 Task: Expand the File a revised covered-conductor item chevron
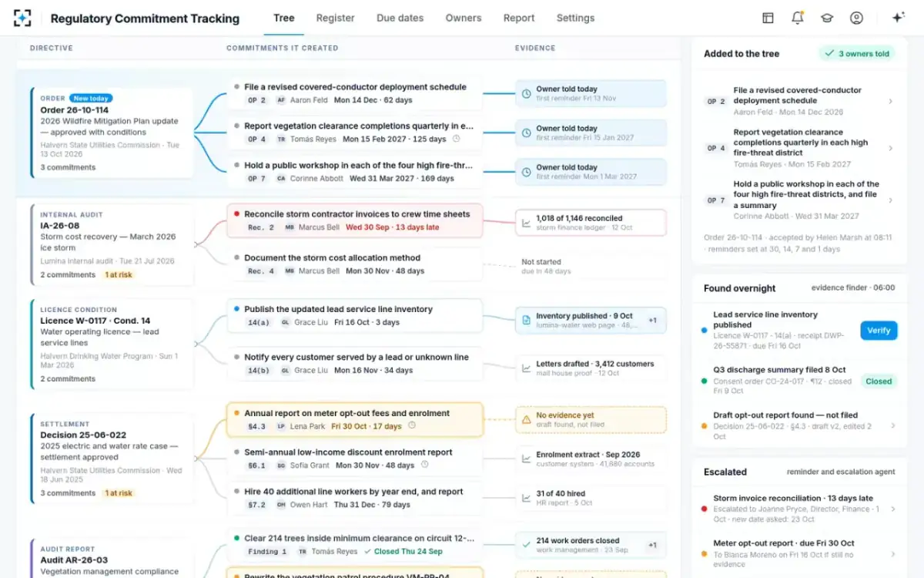click(x=891, y=101)
